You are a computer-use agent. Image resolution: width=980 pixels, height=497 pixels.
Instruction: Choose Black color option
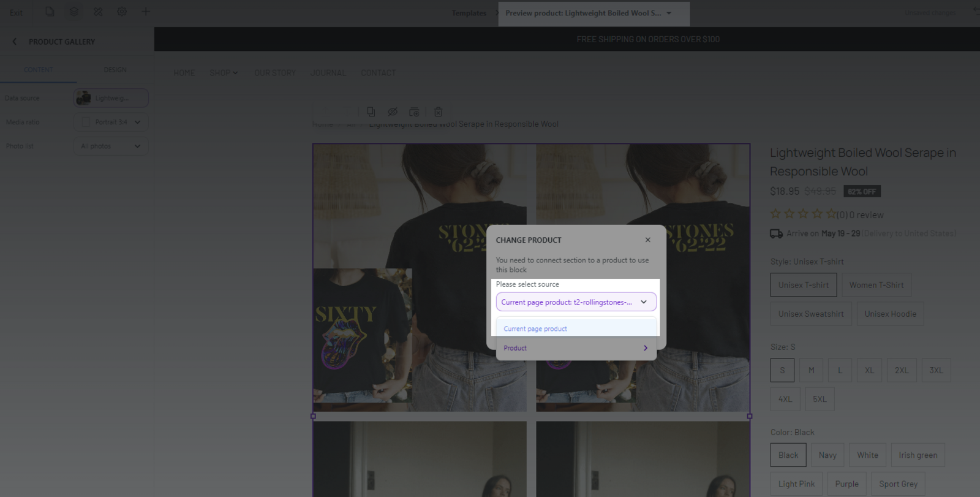[788, 455]
